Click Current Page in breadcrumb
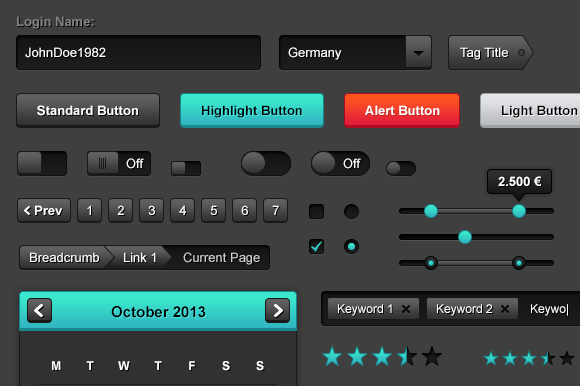Image resolution: width=580 pixels, height=386 pixels. (222, 257)
